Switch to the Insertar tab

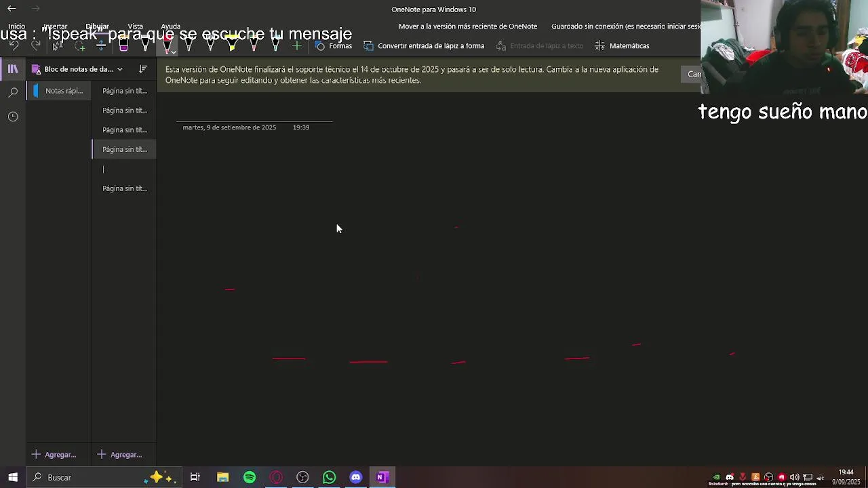pos(56,26)
